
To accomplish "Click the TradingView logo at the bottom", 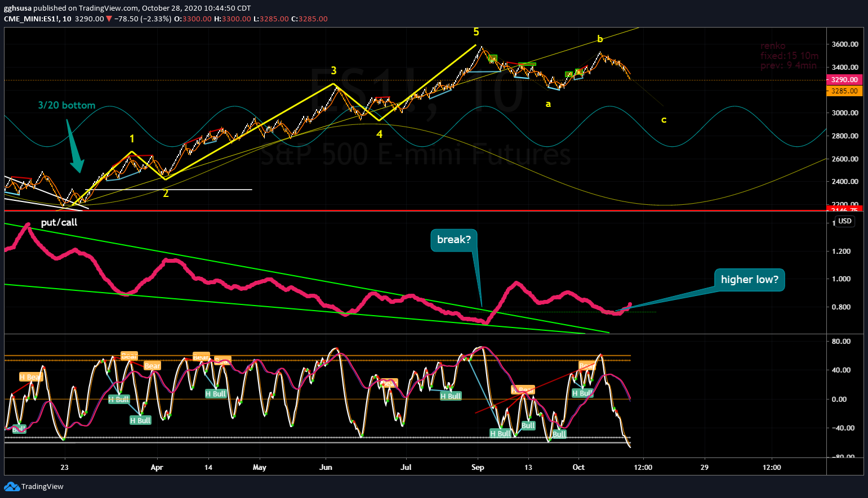I will pyautogui.click(x=34, y=487).
